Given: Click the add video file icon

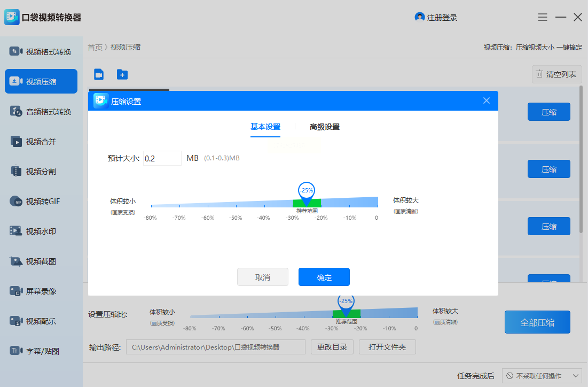Looking at the screenshot, I should (99, 74).
